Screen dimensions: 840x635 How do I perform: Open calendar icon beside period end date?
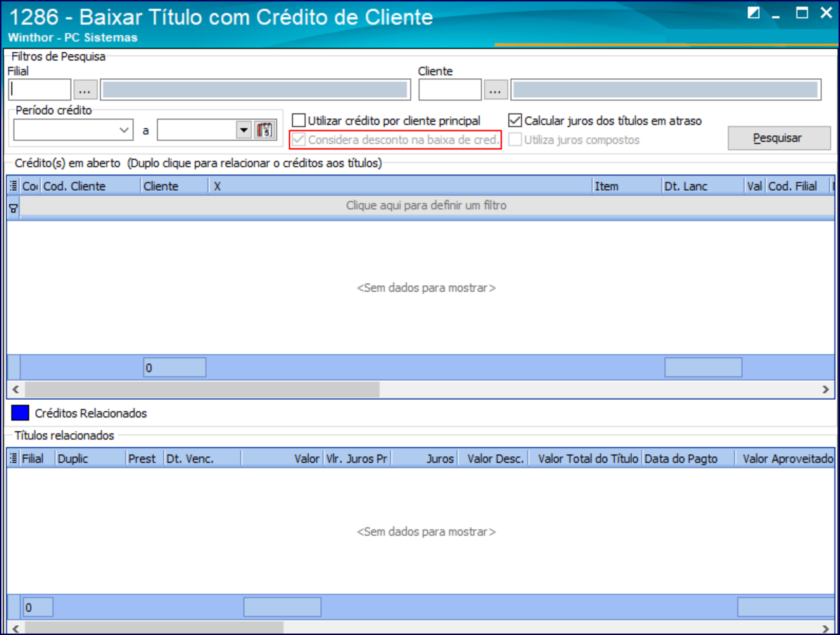[265, 130]
